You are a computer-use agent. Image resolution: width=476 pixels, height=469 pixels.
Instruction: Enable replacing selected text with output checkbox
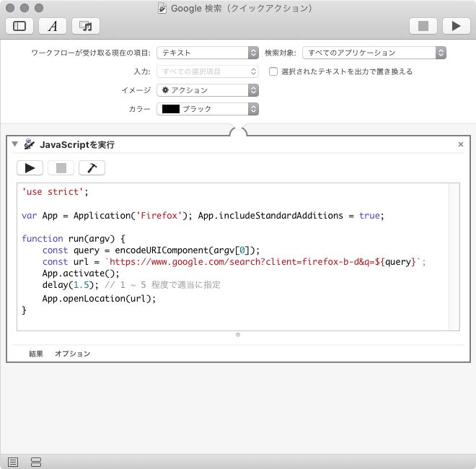pyautogui.click(x=273, y=71)
